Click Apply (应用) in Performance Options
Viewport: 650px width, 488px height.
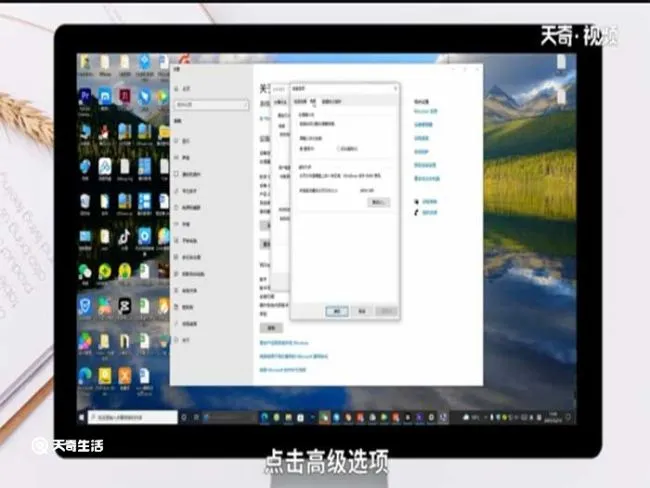pos(386,311)
